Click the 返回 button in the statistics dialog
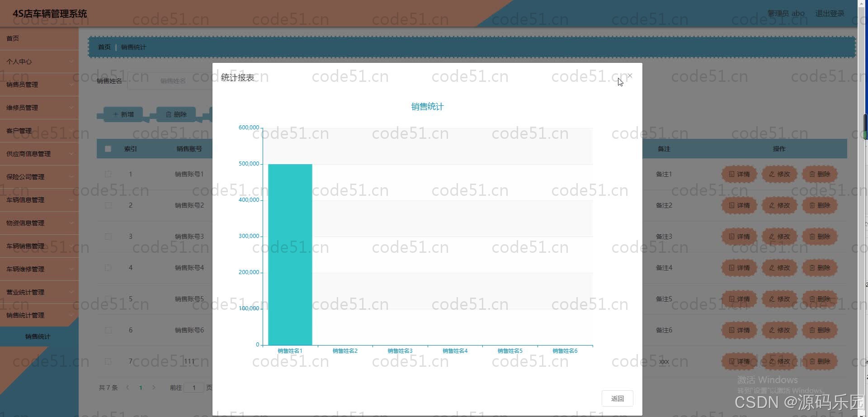 (x=617, y=398)
